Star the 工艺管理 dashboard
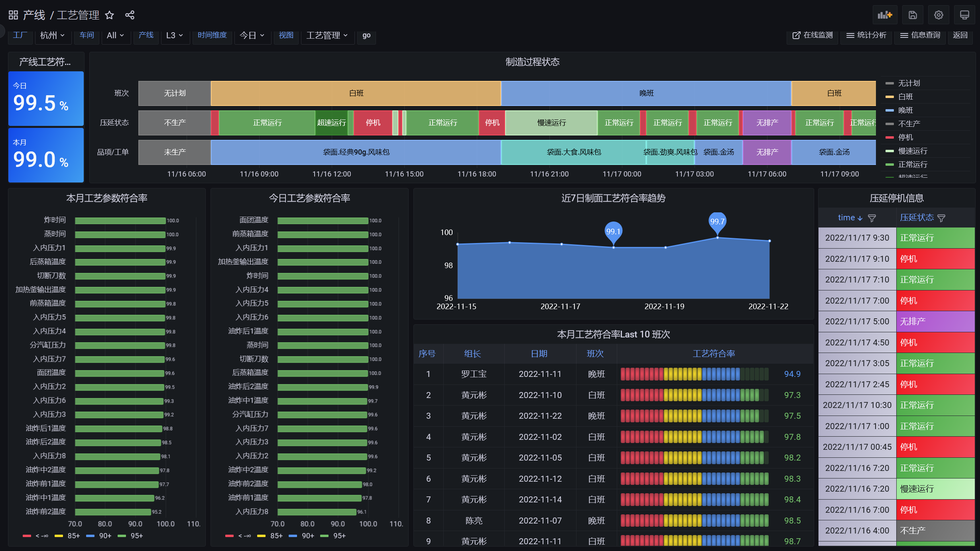The image size is (980, 551). tap(109, 15)
